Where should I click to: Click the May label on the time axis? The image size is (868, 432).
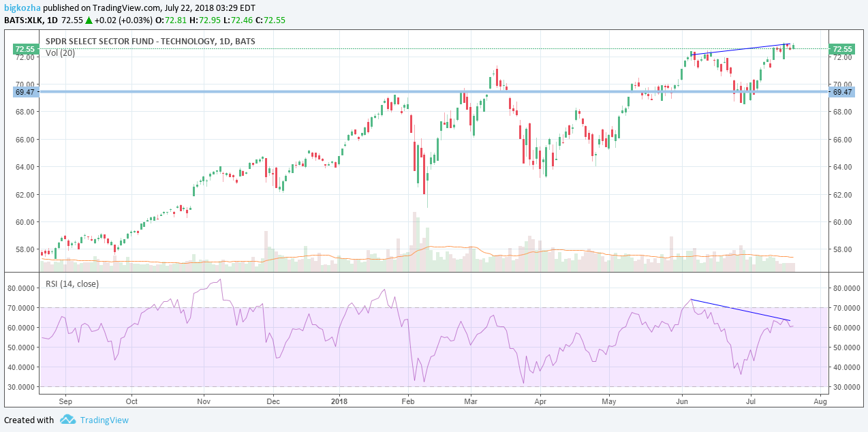point(610,402)
